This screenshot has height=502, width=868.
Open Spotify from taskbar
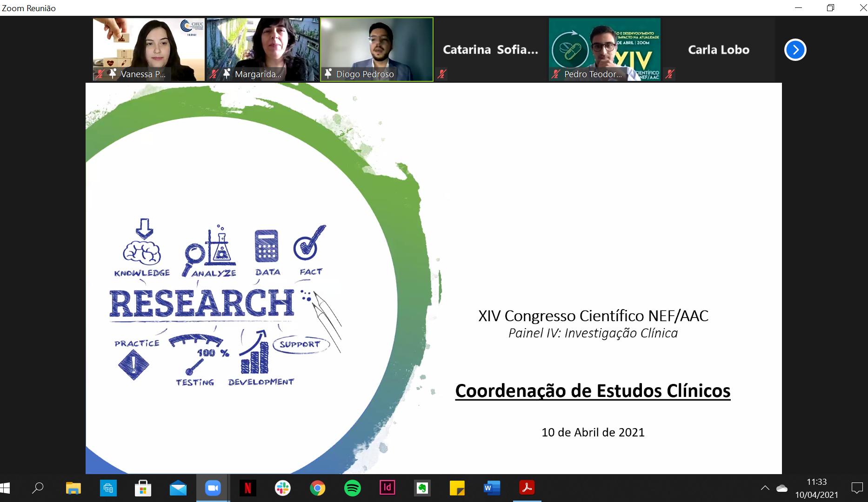coord(352,488)
